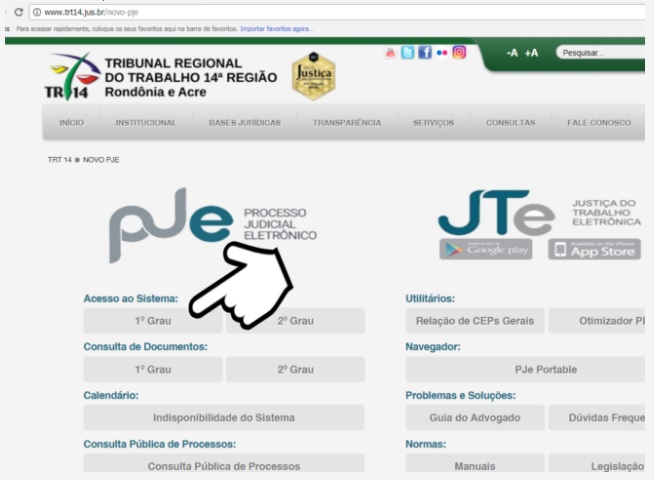654x480 pixels.
Task: Click the NOVO PJE breadcrumb text
Action: (x=101, y=160)
